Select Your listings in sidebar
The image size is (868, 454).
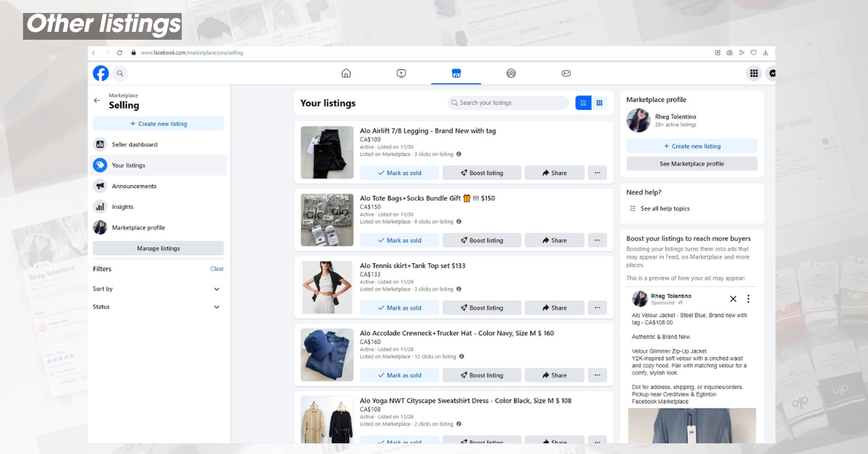159,166
